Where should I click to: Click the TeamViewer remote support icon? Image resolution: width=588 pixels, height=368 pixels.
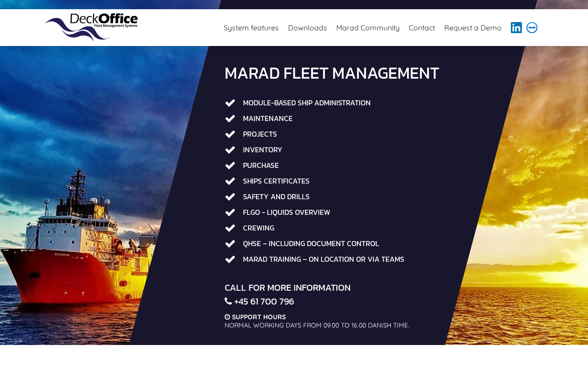pyautogui.click(x=532, y=28)
